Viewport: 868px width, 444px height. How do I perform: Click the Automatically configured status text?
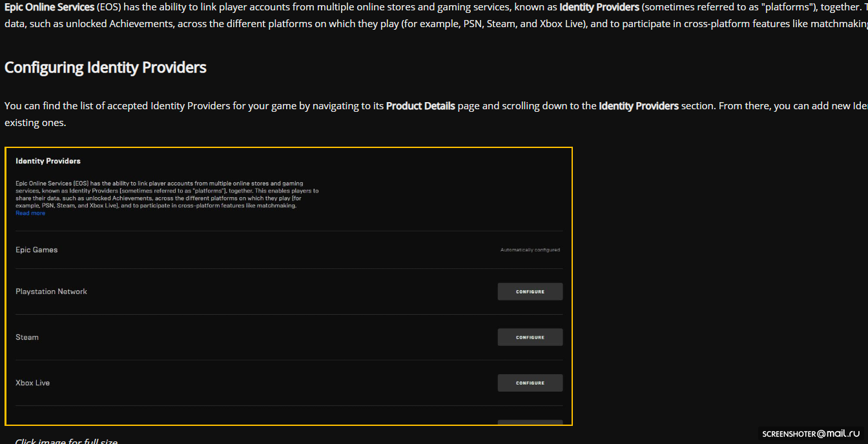click(530, 250)
